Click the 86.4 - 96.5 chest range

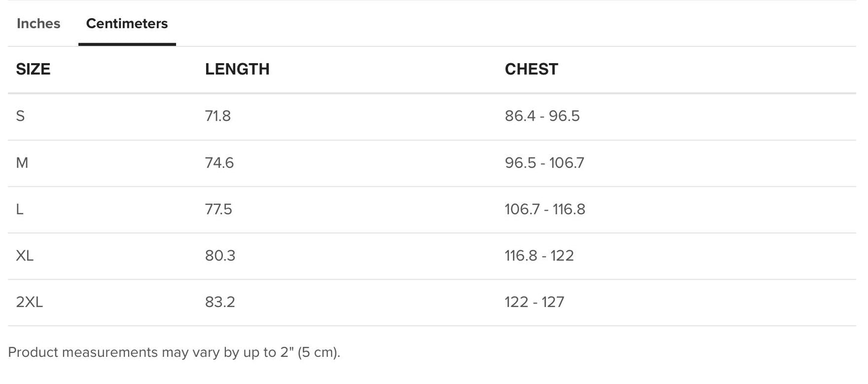click(542, 116)
